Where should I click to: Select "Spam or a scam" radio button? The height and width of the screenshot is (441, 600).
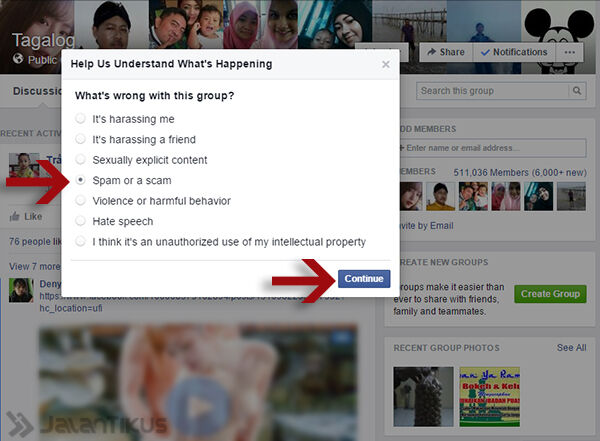[x=80, y=180]
